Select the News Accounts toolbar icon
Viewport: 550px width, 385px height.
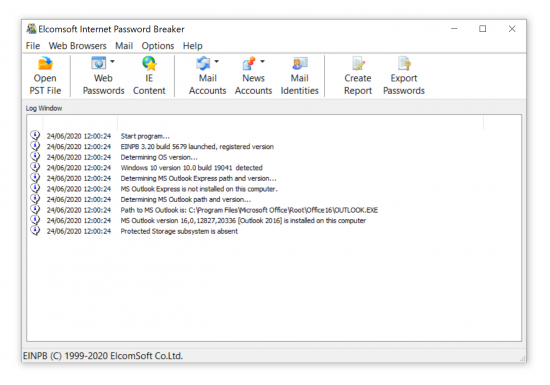point(249,63)
